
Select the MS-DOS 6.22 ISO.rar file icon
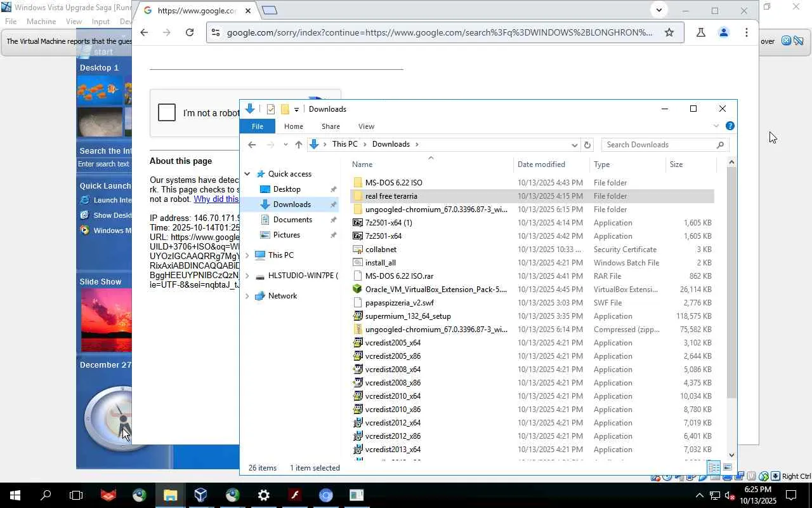[357, 276]
